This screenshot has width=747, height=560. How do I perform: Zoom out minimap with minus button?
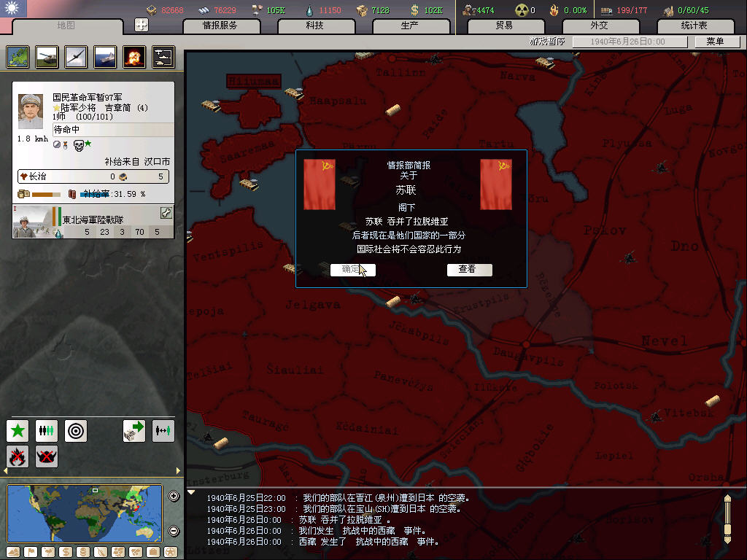click(x=174, y=531)
